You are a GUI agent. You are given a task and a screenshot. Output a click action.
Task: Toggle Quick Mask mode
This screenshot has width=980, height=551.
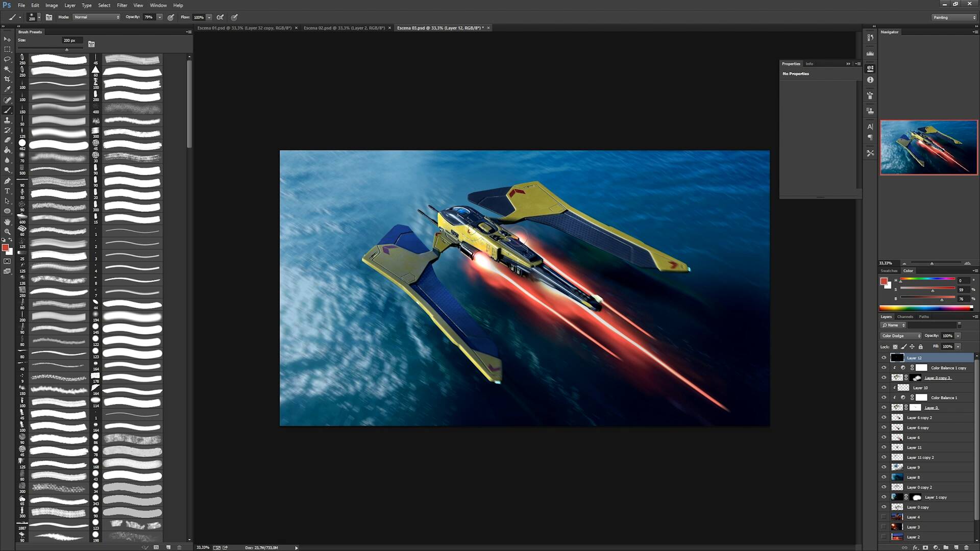coord(7,261)
